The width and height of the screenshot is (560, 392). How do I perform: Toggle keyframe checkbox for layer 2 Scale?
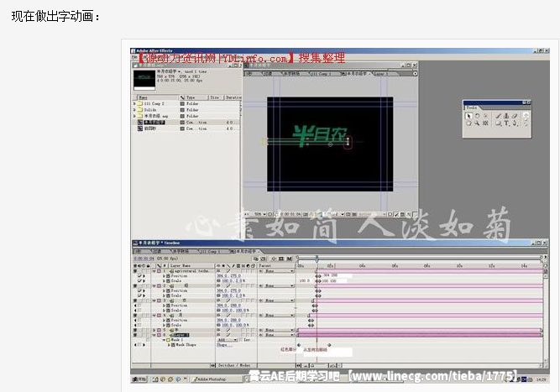(x=140, y=296)
